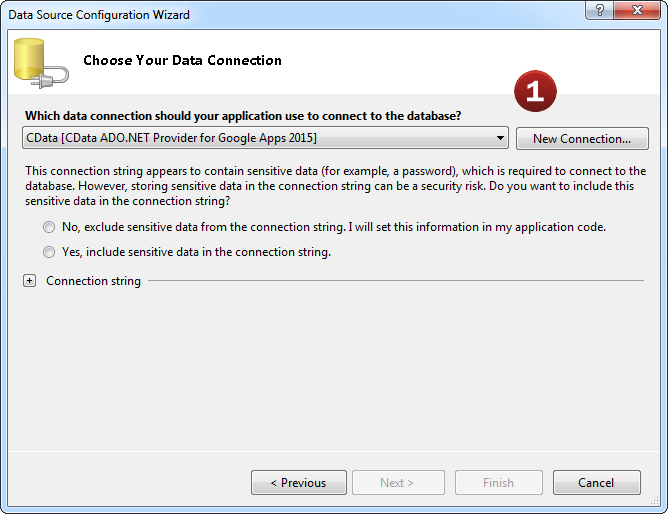668x514 pixels.
Task: Select No, exclude sensitive data option
Action: [x=49, y=227]
